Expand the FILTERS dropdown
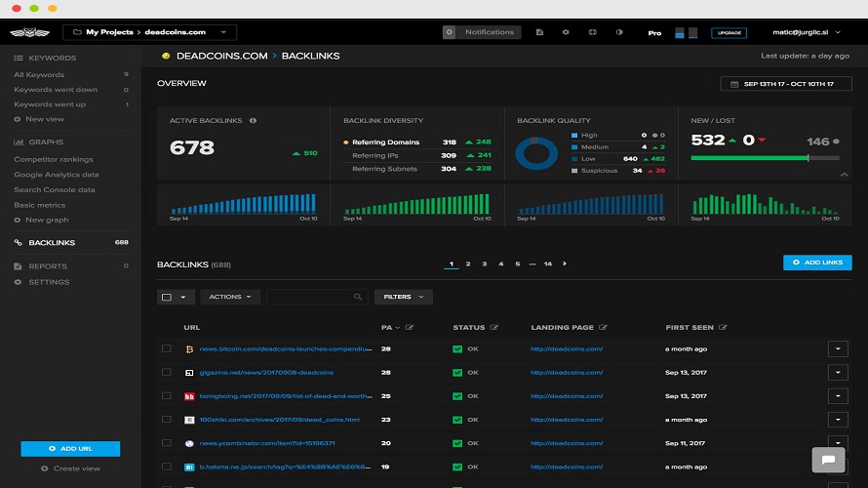Viewport: 868px width, 488px height. (x=404, y=297)
